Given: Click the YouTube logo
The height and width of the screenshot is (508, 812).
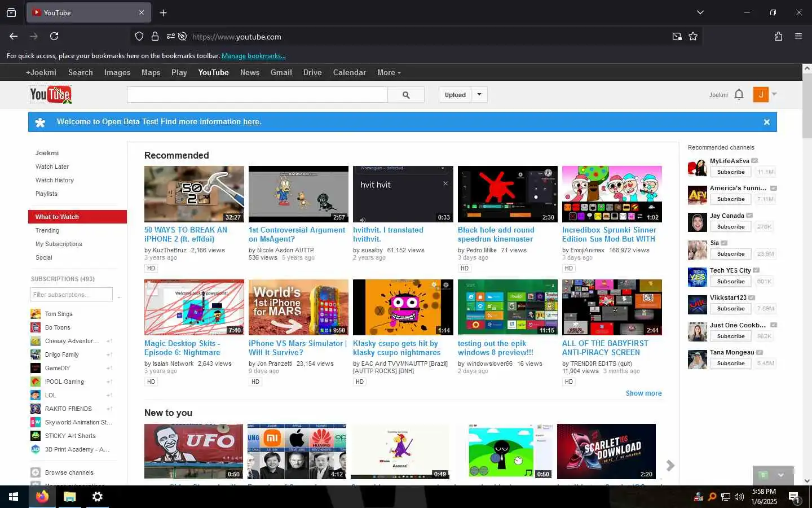Looking at the screenshot, I should 51,94.
